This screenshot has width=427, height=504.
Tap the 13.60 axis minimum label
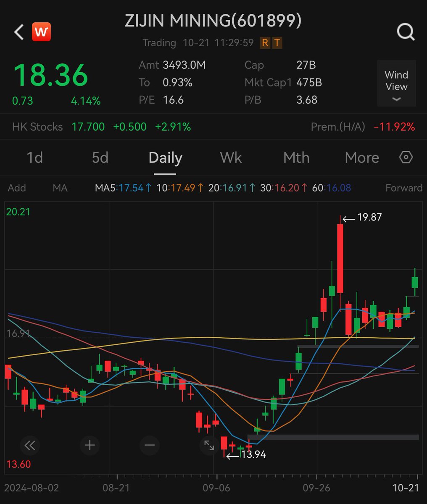[18, 465]
